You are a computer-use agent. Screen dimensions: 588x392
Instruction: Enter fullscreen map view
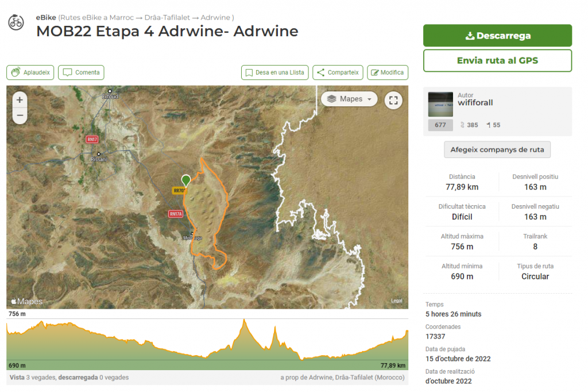coord(393,100)
